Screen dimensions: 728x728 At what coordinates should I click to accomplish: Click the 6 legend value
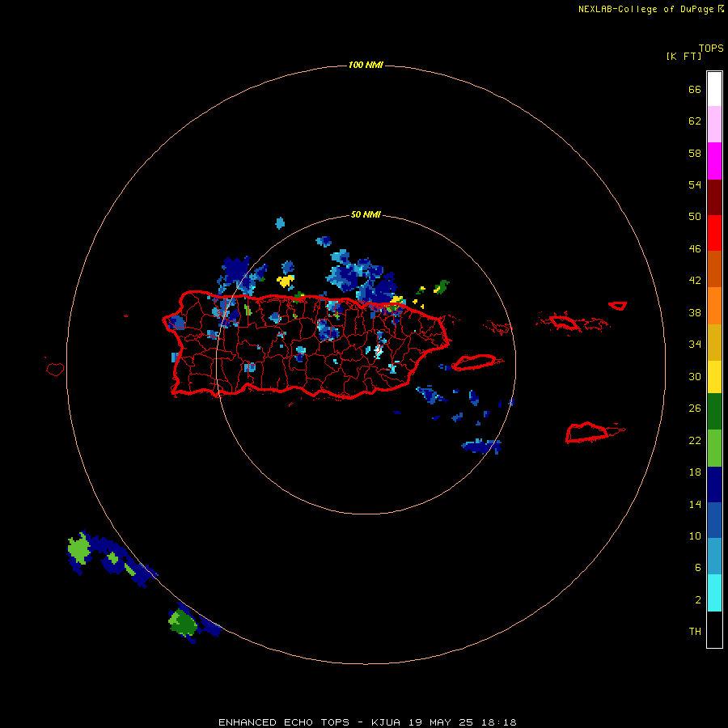[698, 568]
